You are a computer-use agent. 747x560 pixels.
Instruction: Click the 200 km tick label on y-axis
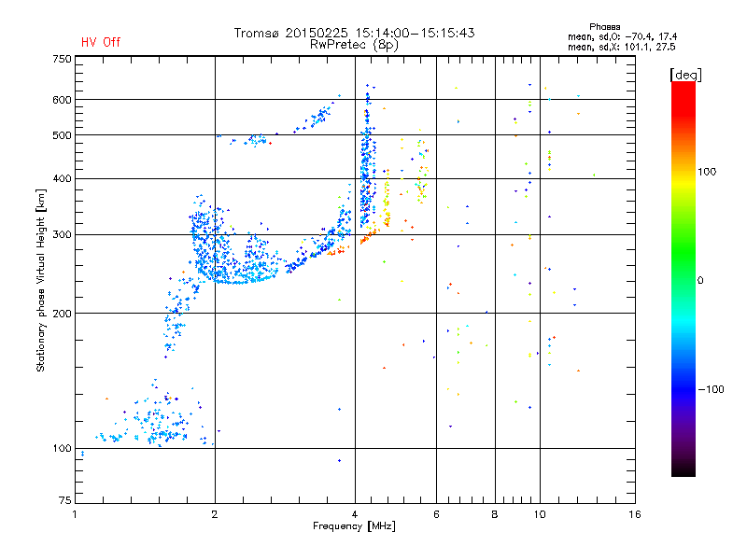point(62,313)
